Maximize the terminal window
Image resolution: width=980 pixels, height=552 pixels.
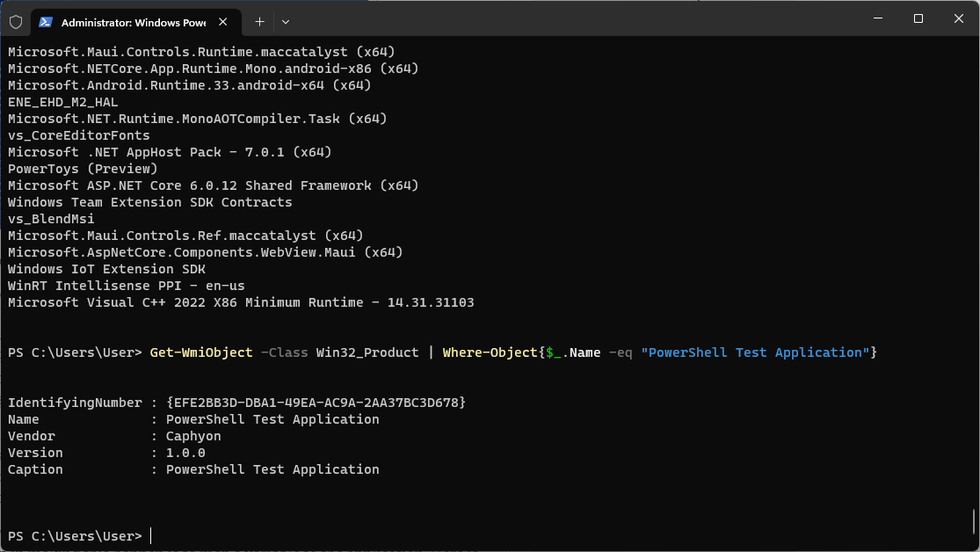(x=918, y=18)
